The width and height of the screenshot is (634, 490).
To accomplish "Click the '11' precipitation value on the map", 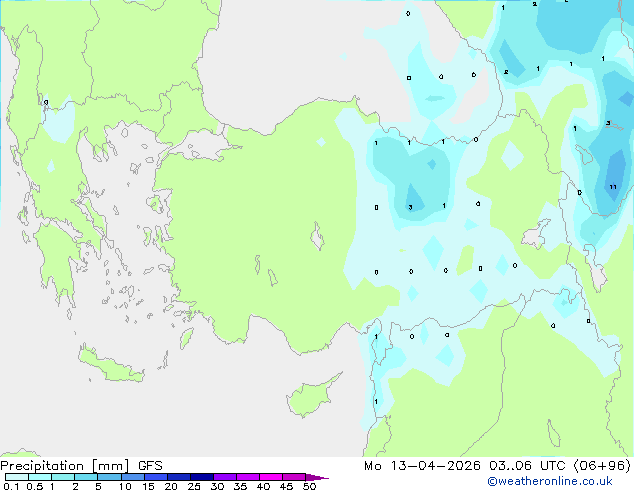I will point(613,187).
